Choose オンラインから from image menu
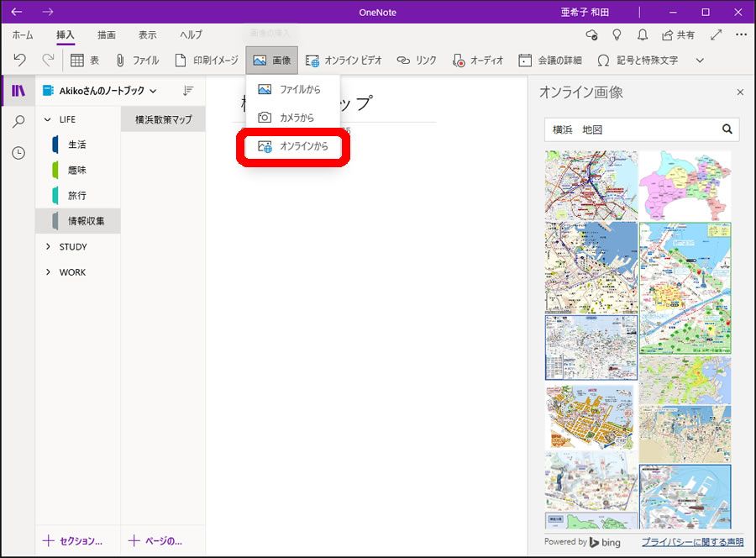This screenshot has height=558, width=756. [293, 146]
